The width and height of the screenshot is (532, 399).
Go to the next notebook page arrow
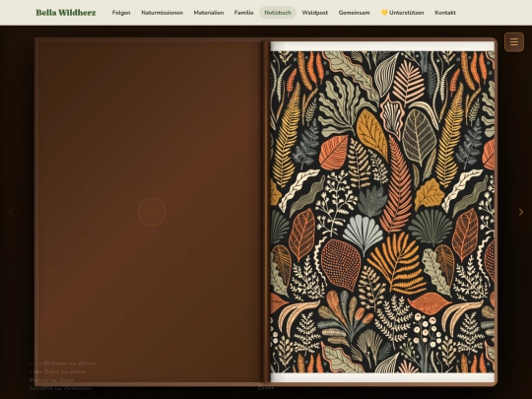coord(521,212)
